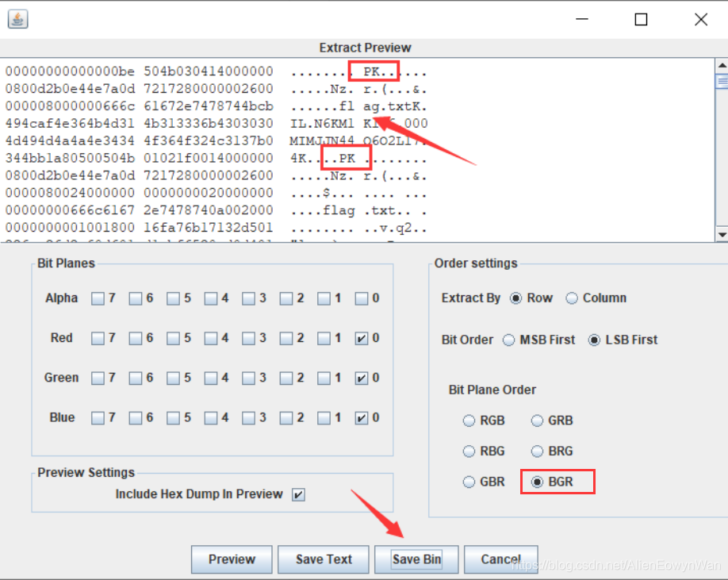
Task: Pick BGR bit plane order
Action: click(x=537, y=482)
